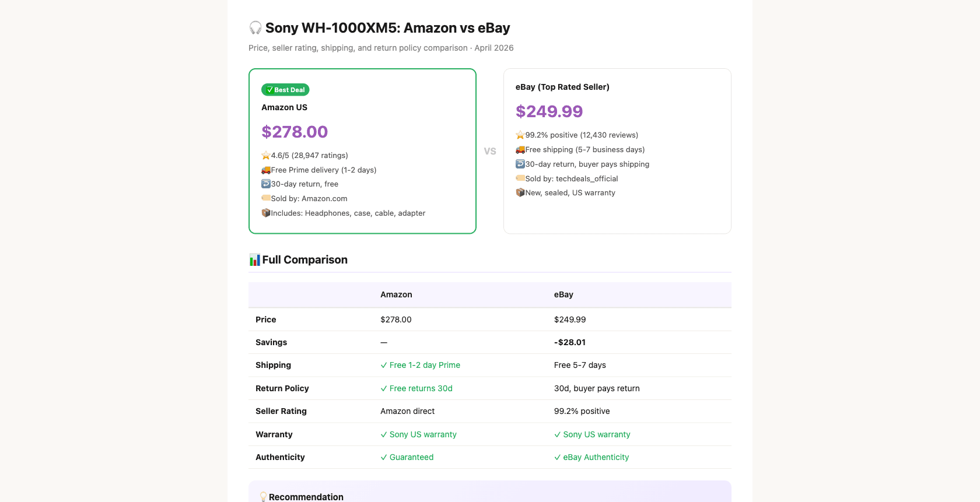The height and width of the screenshot is (502, 980).
Task: Click the VS separator text between cards
Action: click(490, 151)
